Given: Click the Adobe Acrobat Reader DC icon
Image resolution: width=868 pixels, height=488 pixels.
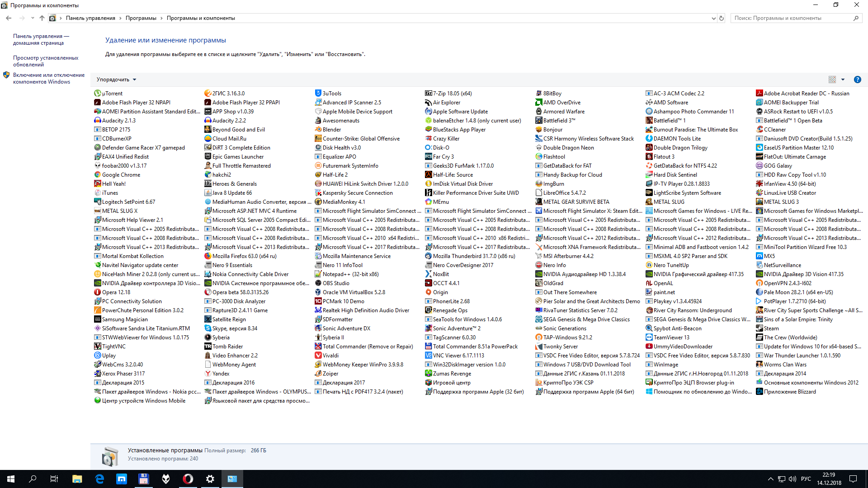Looking at the screenshot, I should coord(759,94).
